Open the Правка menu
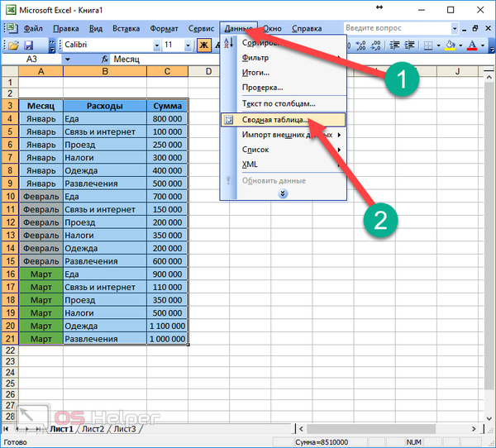Image resolution: width=496 pixels, height=448 pixels. pos(66,28)
